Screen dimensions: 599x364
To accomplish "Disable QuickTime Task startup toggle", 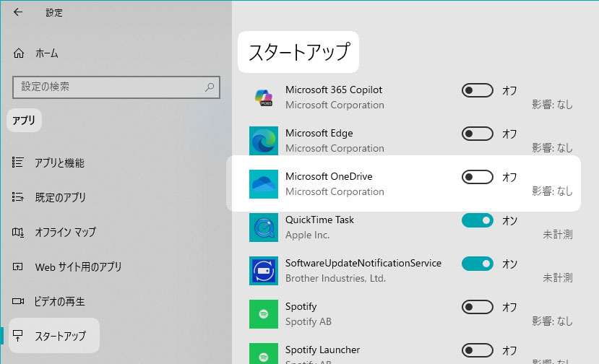I will (x=477, y=220).
